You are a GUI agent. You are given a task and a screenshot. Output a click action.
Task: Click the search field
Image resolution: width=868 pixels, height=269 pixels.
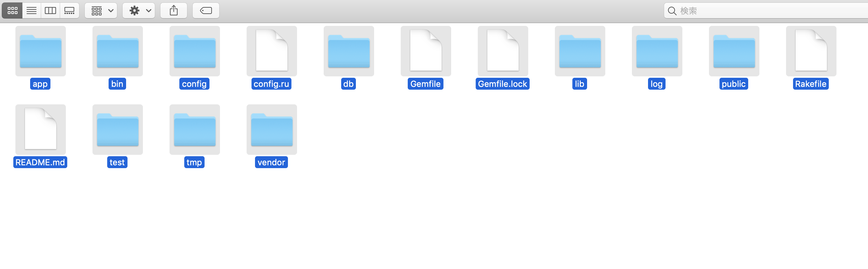(x=766, y=11)
